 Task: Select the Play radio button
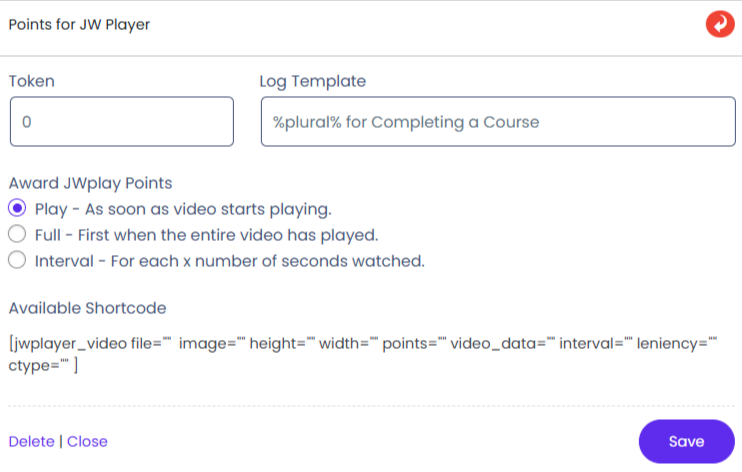(16, 209)
